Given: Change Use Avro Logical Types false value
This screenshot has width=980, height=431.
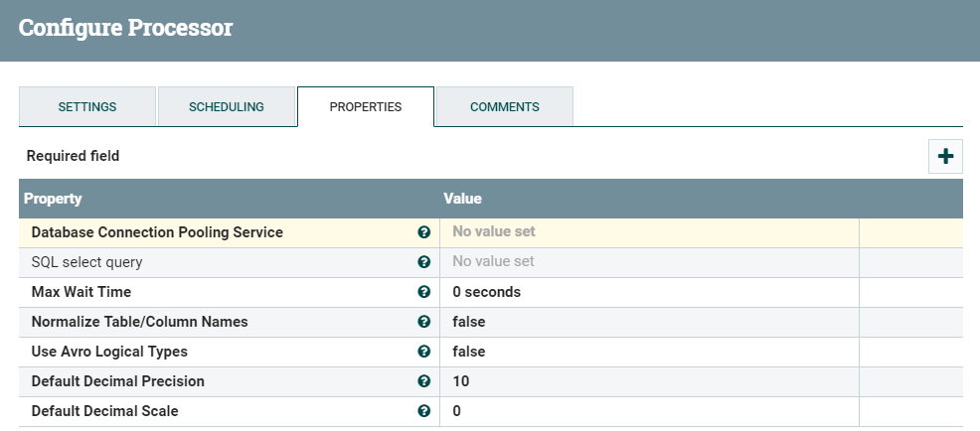Looking at the screenshot, I should tap(648, 352).
